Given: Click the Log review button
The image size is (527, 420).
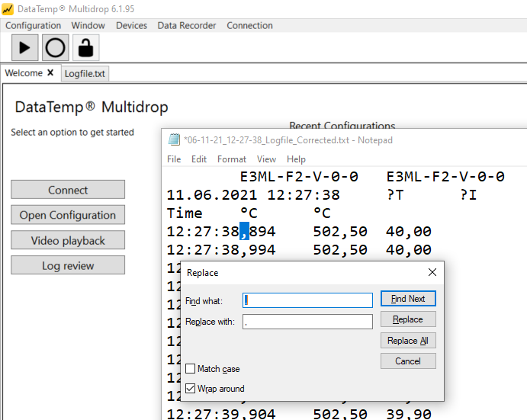Looking at the screenshot, I should 68,265.
